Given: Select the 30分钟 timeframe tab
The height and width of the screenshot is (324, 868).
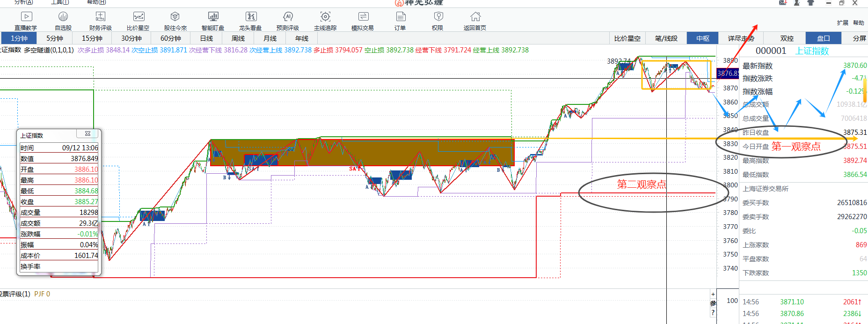Looking at the screenshot, I should 131,38.
